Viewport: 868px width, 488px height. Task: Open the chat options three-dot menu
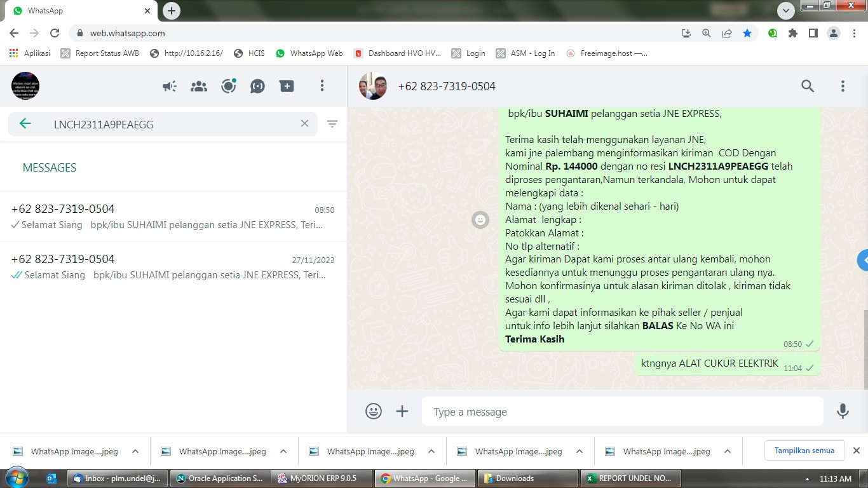(x=843, y=86)
